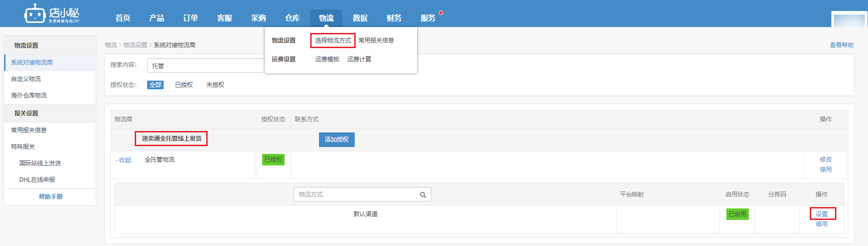
Task: Open the 采购 navigation menu
Action: click(258, 18)
